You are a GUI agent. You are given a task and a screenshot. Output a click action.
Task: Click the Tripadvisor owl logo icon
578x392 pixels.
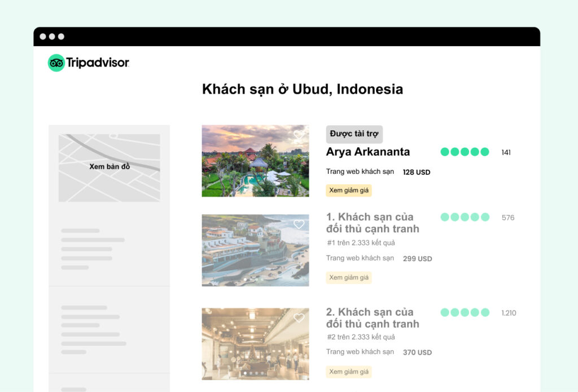[x=56, y=63]
